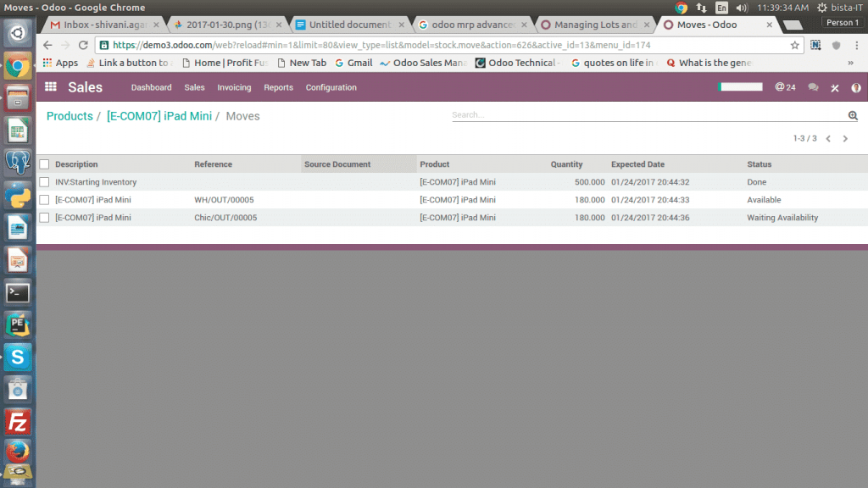Image resolution: width=868 pixels, height=488 pixels.
Task: Open the user avatar menu
Action: click(x=855, y=87)
